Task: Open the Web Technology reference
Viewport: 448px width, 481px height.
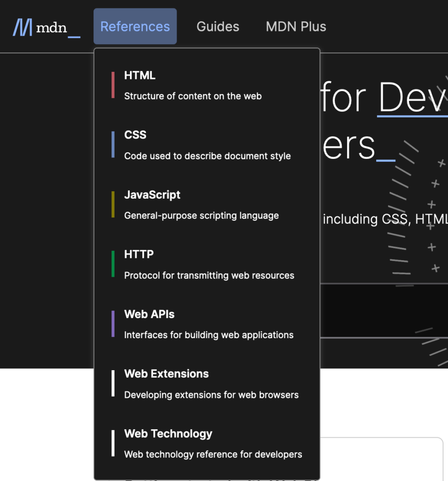Action: pyautogui.click(x=168, y=434)
